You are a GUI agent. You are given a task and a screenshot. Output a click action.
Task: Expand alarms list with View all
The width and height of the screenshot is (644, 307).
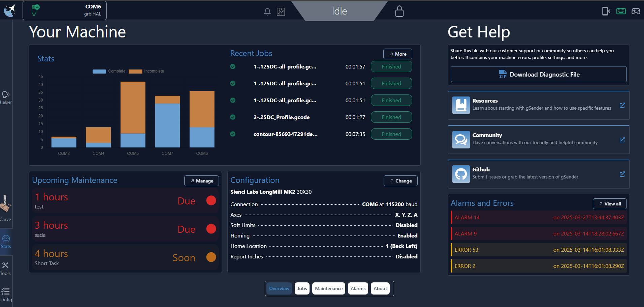tap(609, 204)
